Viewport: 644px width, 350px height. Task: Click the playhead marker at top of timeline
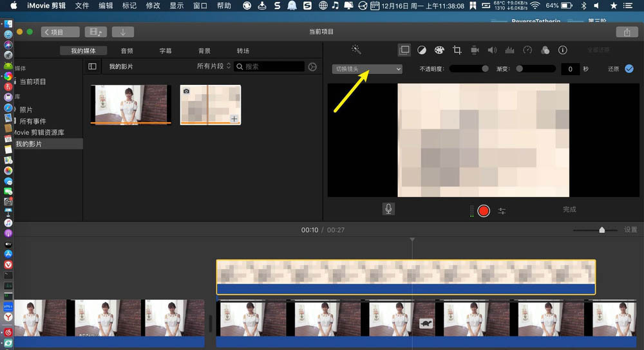click(x=412, y=239)
